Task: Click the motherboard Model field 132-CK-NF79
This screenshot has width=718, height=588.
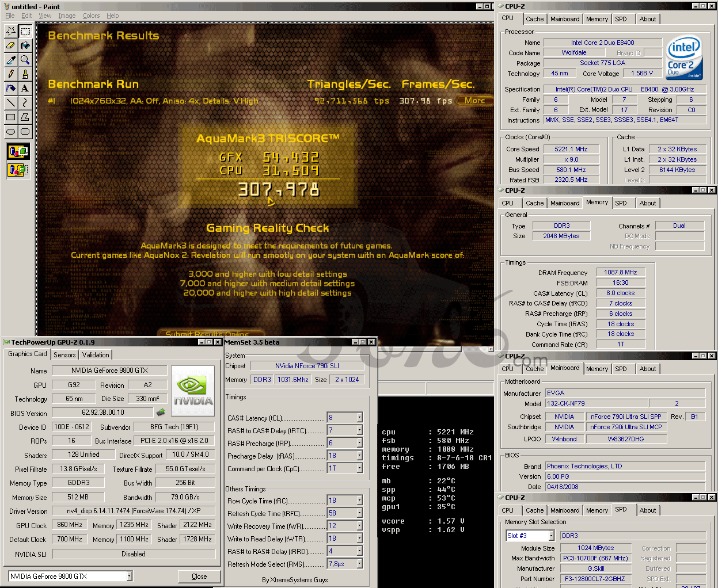Action: pos(597,403)
